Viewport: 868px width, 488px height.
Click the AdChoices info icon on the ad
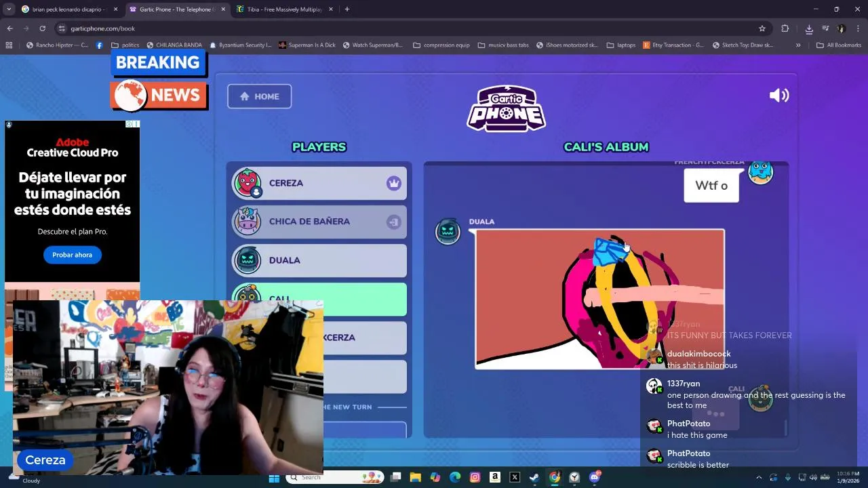[130, 124]
